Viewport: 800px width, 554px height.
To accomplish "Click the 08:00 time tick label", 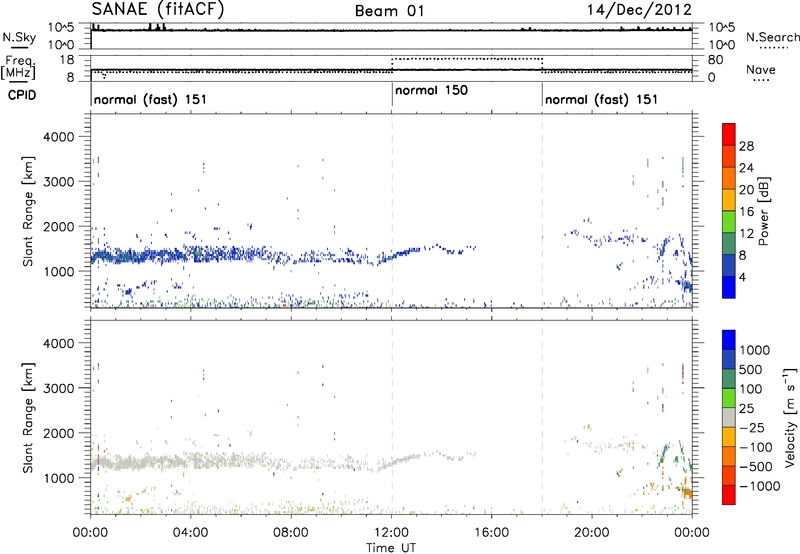I will (291, 533).
